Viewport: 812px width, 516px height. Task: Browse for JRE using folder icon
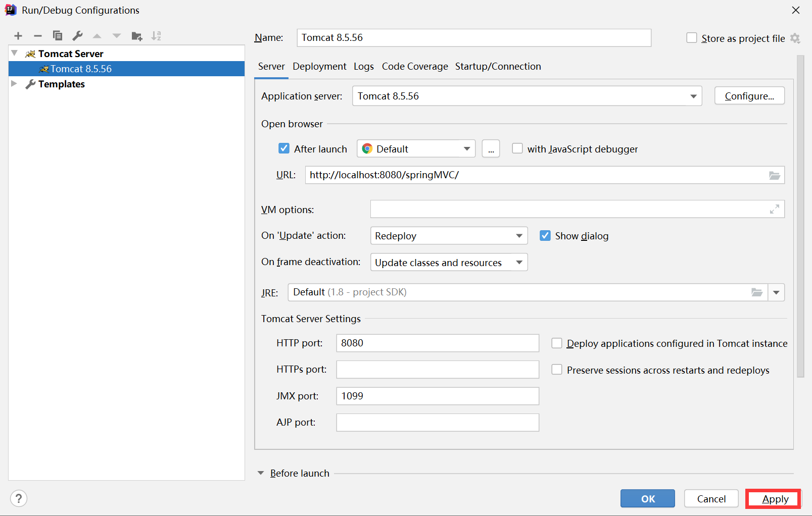click(756, 292)
